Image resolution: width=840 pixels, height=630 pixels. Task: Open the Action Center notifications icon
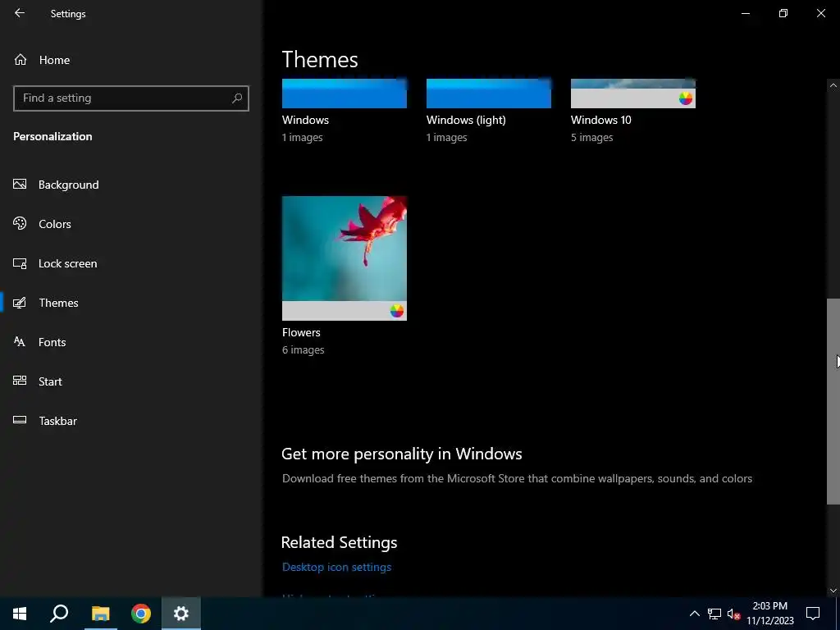click(813, 614)
